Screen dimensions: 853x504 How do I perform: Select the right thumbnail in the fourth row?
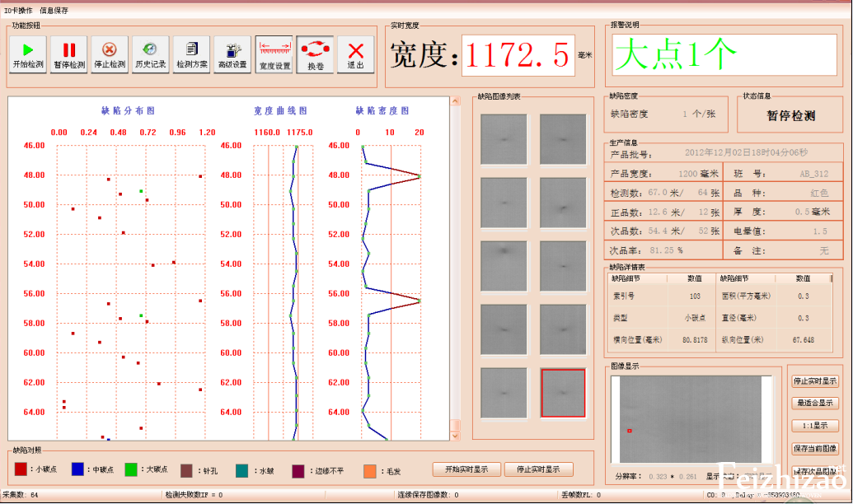(x=563, y=329)
